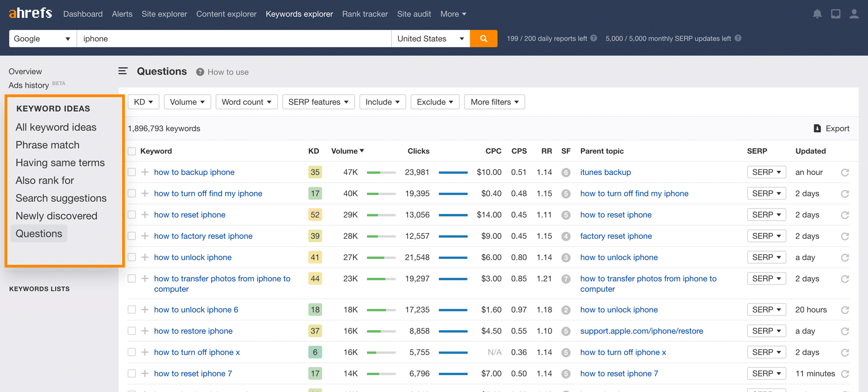Viewport: 868px width, 392px height.
Task: Open the Google search engine dropdown
Action: pos(42,39)
